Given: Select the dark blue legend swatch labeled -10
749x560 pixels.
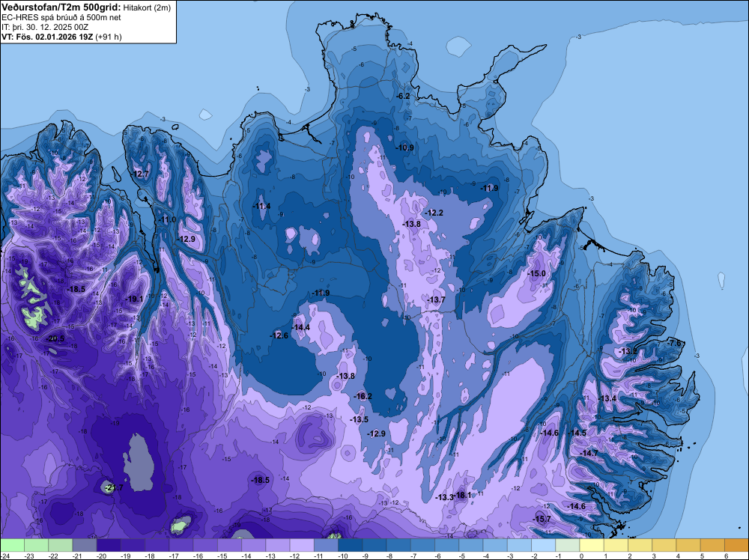Looking at the screenshot, I should click(350, 545).
